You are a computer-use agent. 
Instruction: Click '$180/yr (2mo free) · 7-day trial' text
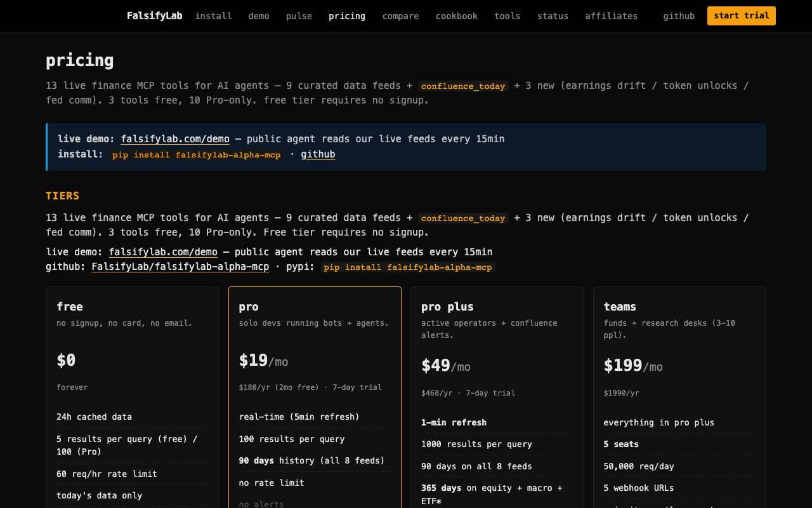coord(310,387)
